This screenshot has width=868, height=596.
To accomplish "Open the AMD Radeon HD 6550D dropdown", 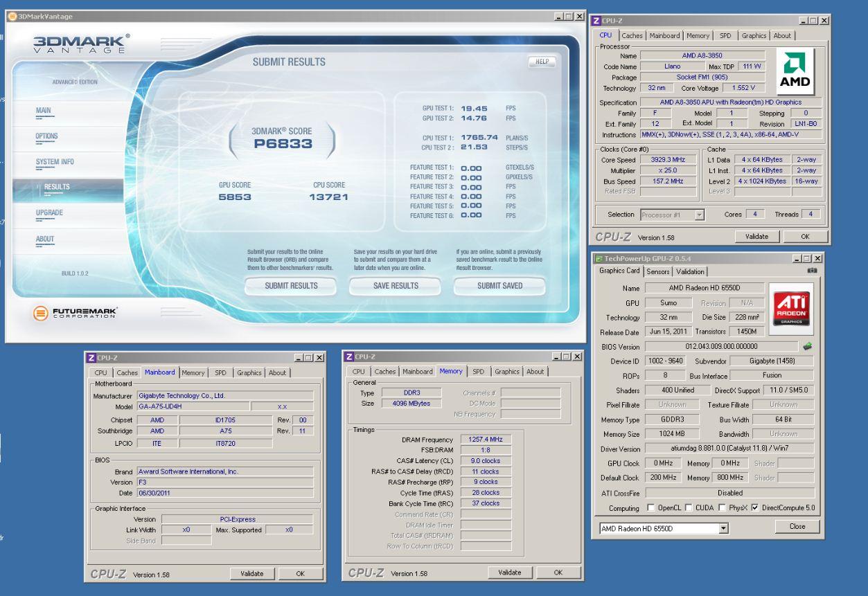I will 725,528.
